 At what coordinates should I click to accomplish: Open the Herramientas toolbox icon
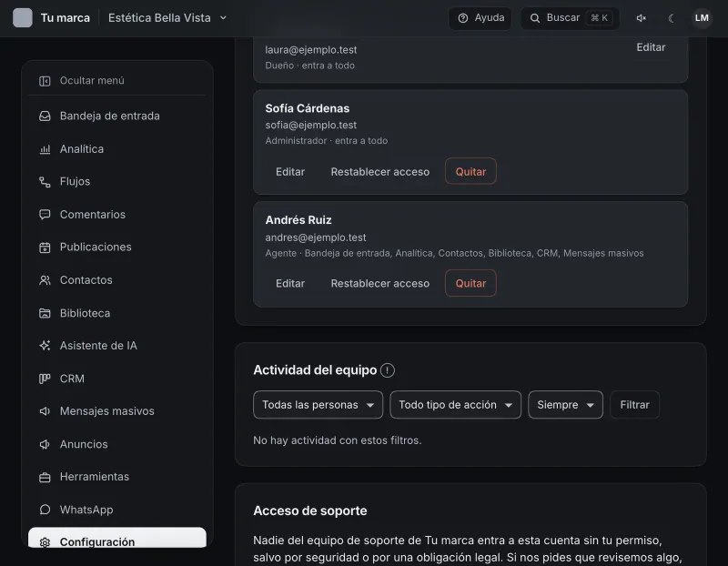click(45, 478)
